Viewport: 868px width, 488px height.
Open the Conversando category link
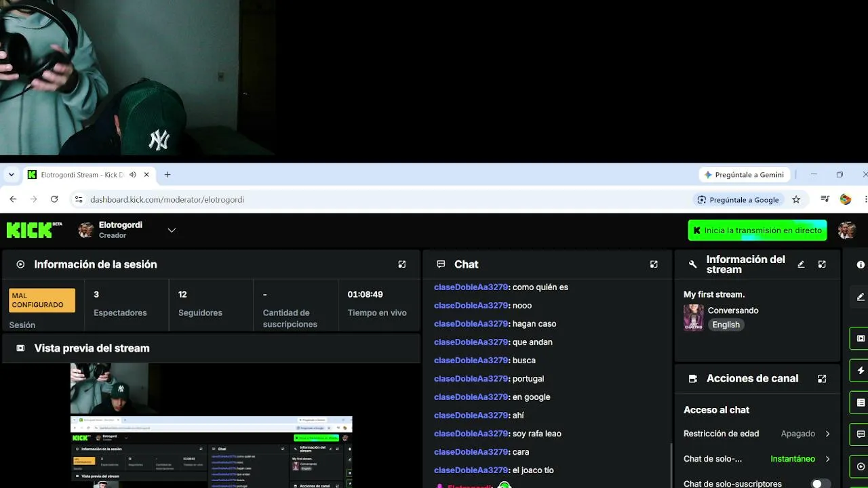(733, 310)
